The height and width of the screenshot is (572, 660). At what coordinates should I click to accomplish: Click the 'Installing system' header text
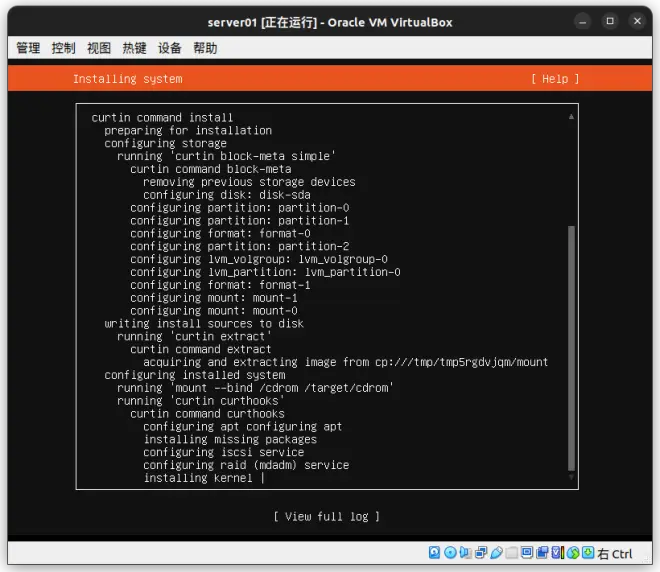click(x=128, y=79)
